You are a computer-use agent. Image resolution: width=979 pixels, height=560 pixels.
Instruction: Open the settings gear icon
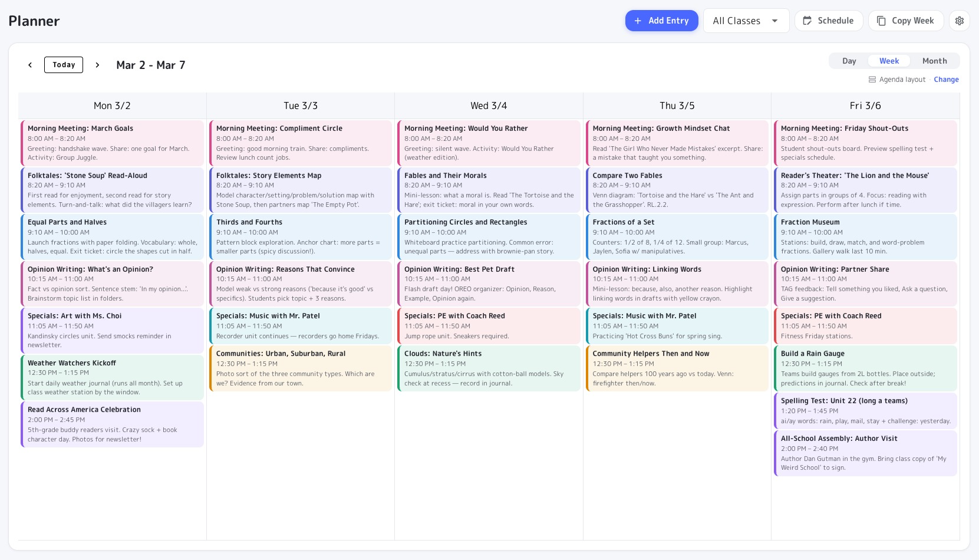tap(960, 21)
